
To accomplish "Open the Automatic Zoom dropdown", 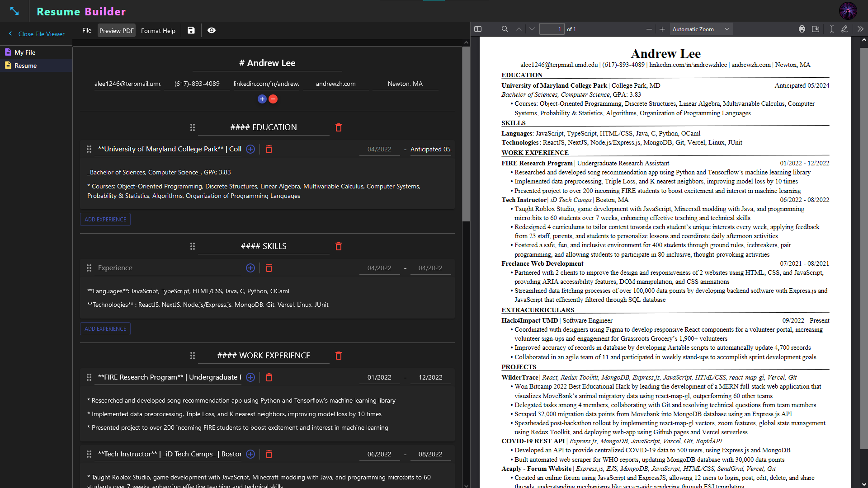I will tap(701, 29).
